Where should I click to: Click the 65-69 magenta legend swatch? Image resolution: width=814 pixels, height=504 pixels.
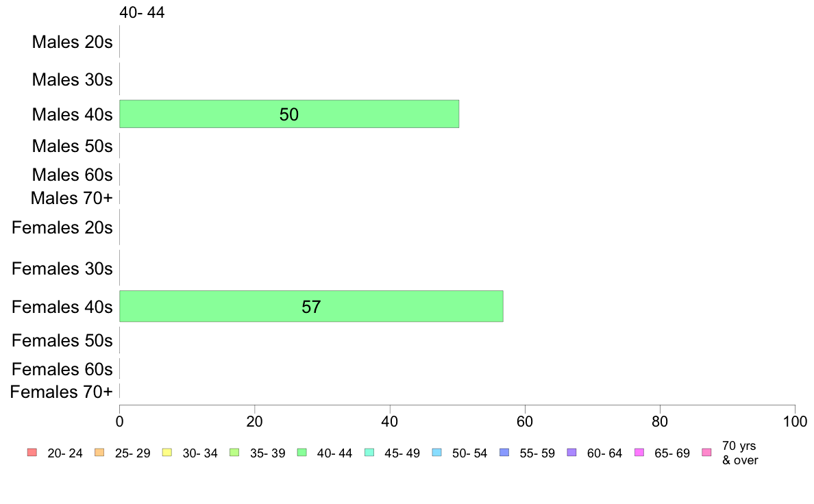tap(639, 452)
